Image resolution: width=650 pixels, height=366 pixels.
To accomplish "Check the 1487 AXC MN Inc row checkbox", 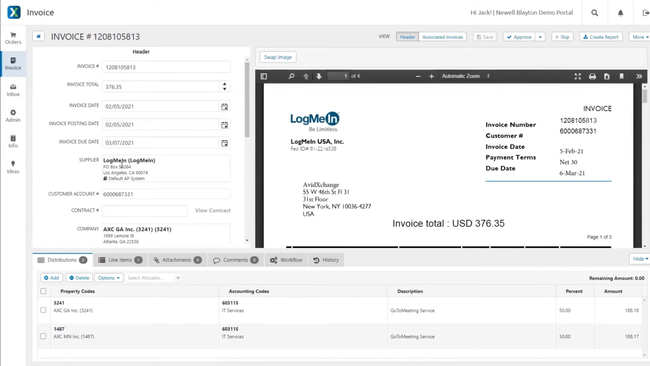I will pyautogui.click(x=43, y=336).
